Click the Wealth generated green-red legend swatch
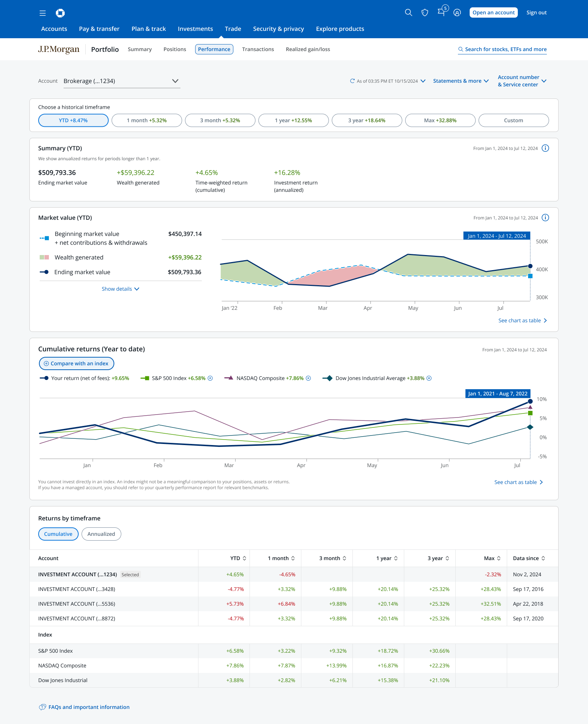The image size is (588, 724). 44,257
